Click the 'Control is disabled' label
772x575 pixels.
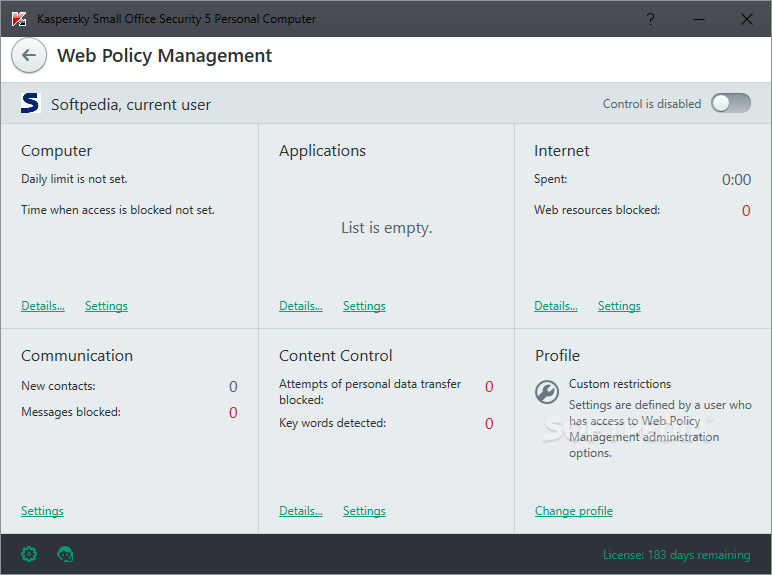[652, 104]
